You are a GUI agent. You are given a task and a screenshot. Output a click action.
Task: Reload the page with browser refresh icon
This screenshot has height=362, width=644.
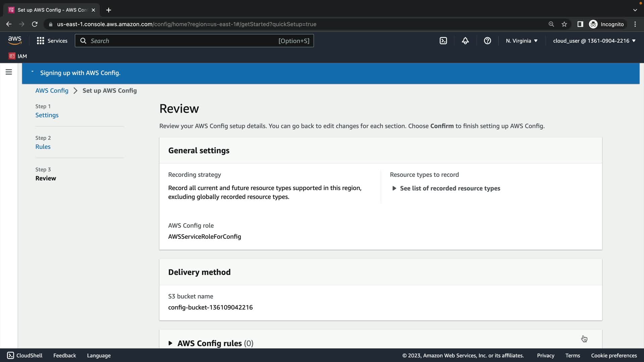click(35, 24)
